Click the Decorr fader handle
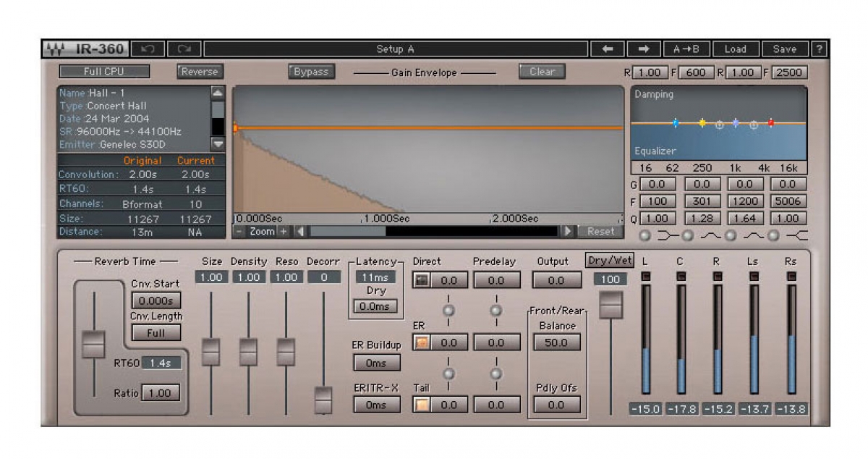This screenshot has width=868, height=459. click(323, 400)
